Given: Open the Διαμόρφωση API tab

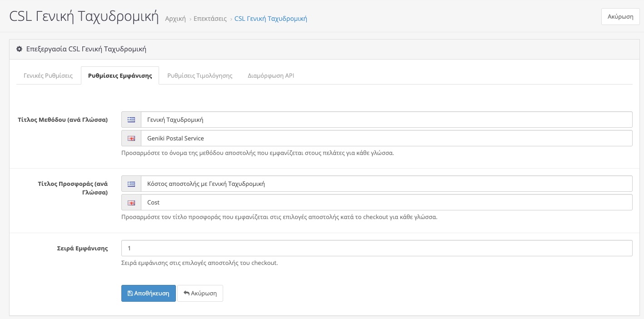Looking at the screenshot, I should (271, 75).
